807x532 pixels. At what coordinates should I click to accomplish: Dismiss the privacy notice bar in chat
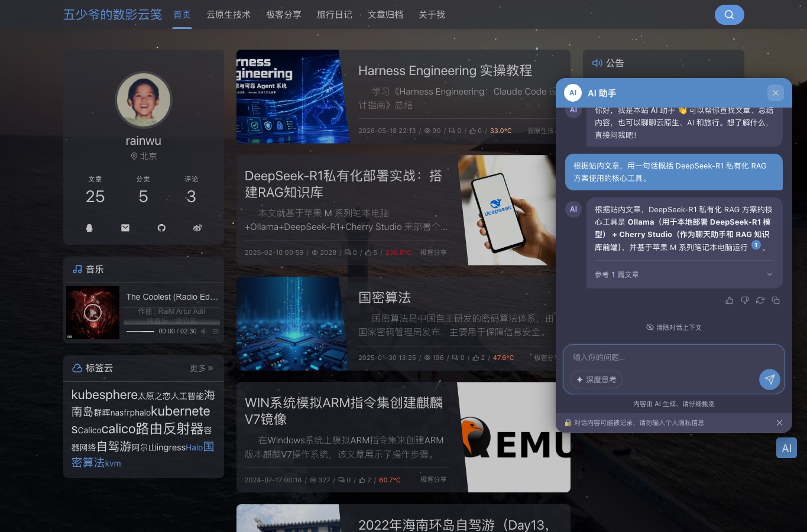779,423
